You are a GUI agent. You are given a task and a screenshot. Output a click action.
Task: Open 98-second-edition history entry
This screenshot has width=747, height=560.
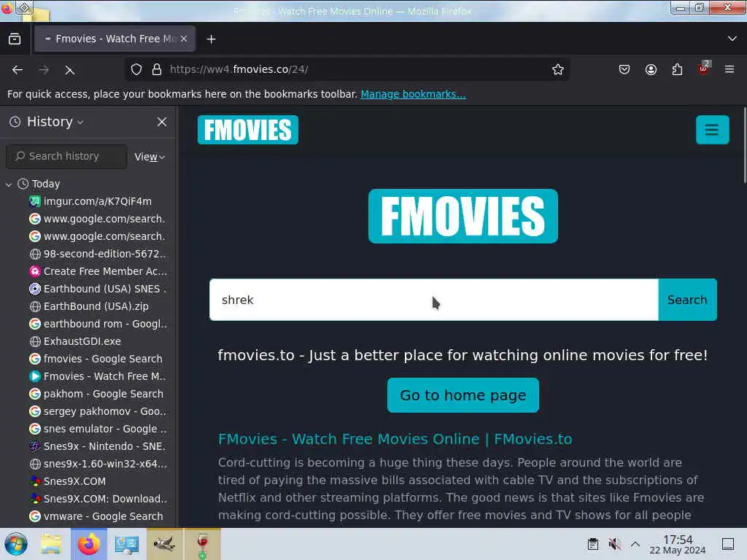coord(97,254)
